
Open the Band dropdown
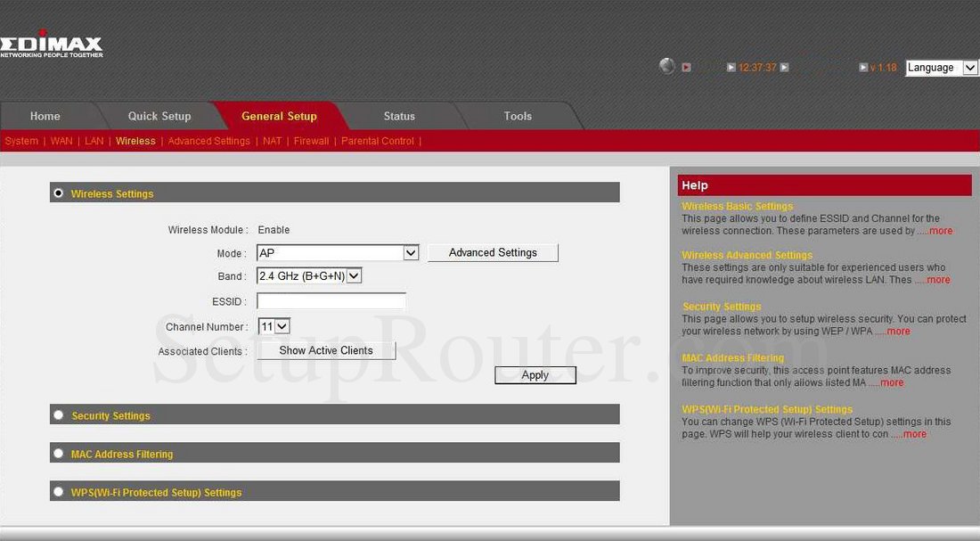point(354,275)
